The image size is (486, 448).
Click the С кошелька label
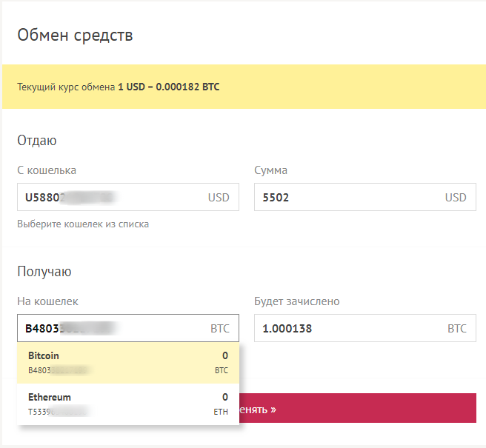[x=47, y=170]
